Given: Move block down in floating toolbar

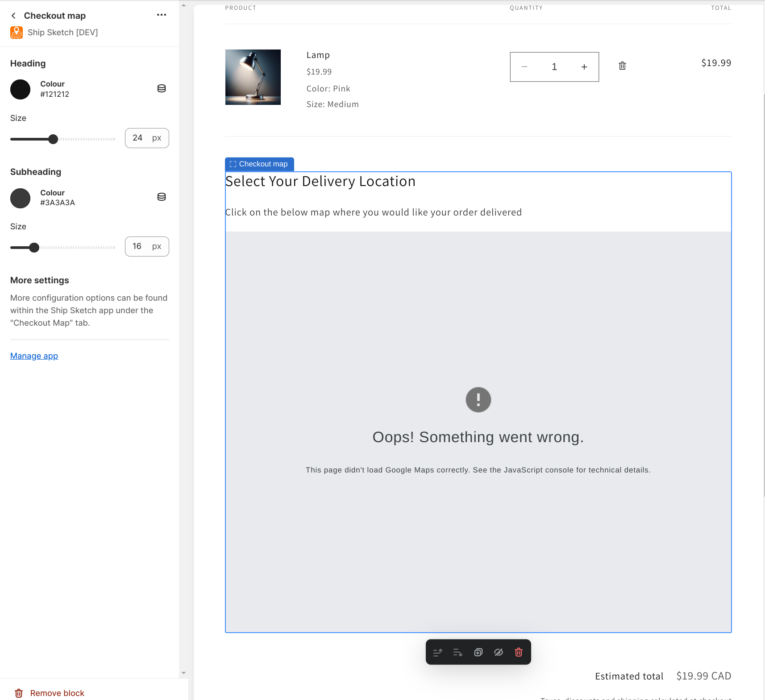Looking at the screenshot, I should click(x=458, y=652).
